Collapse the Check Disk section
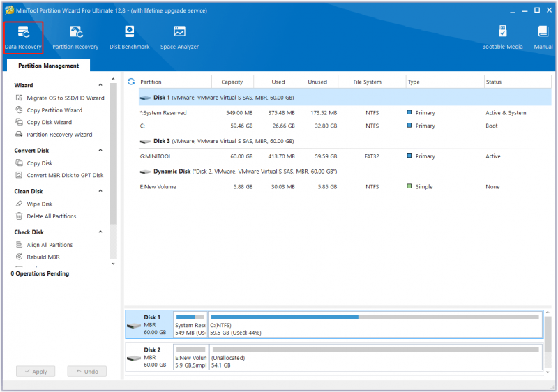 (100, 232)
